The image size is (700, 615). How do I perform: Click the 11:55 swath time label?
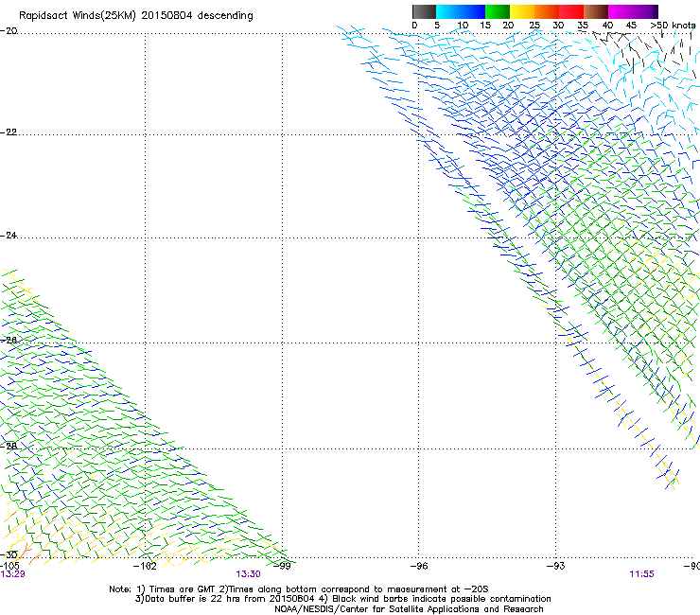[642, 574]
